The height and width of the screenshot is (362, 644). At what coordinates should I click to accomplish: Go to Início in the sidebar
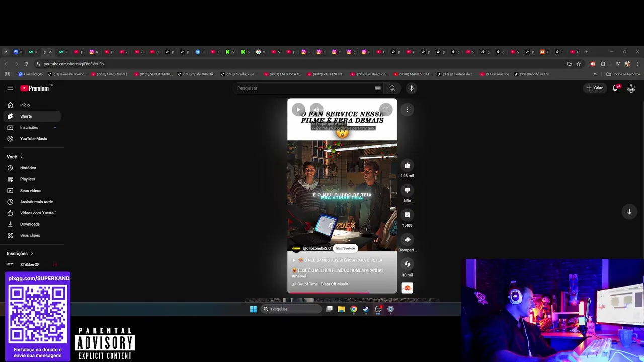tap(32, 105)
